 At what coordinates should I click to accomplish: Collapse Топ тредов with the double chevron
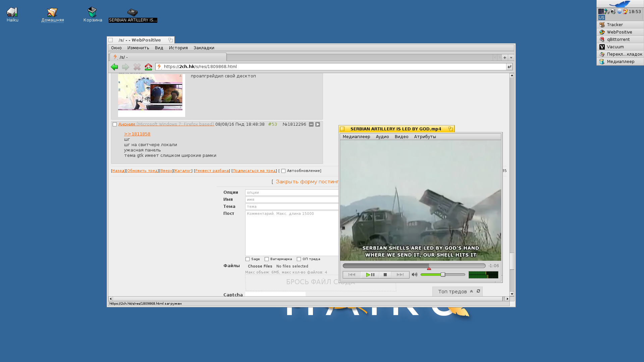tap(471, 291)
